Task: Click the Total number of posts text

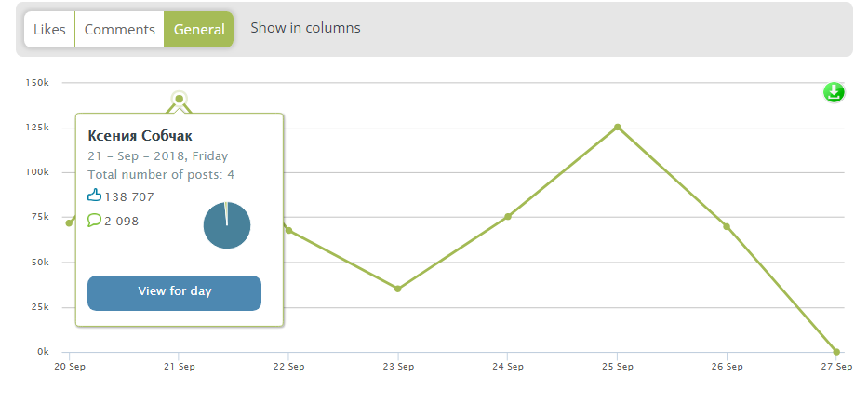Action: coord(160,175)
